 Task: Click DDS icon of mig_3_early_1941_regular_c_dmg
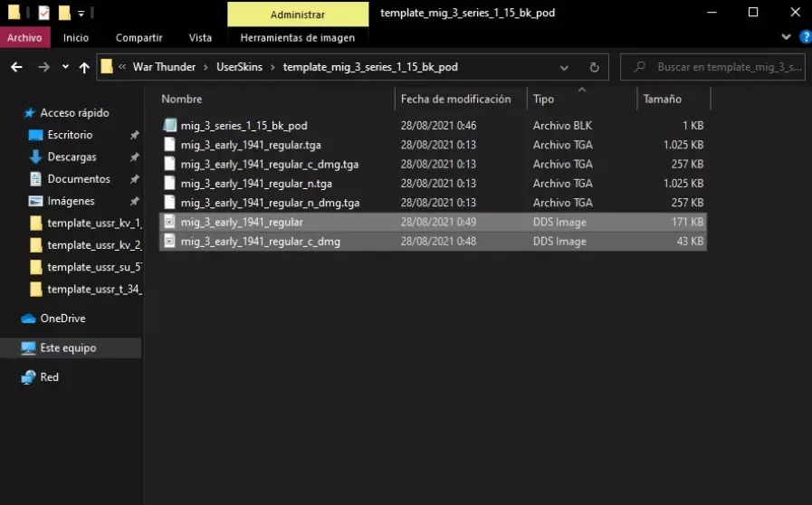(169, 241)
